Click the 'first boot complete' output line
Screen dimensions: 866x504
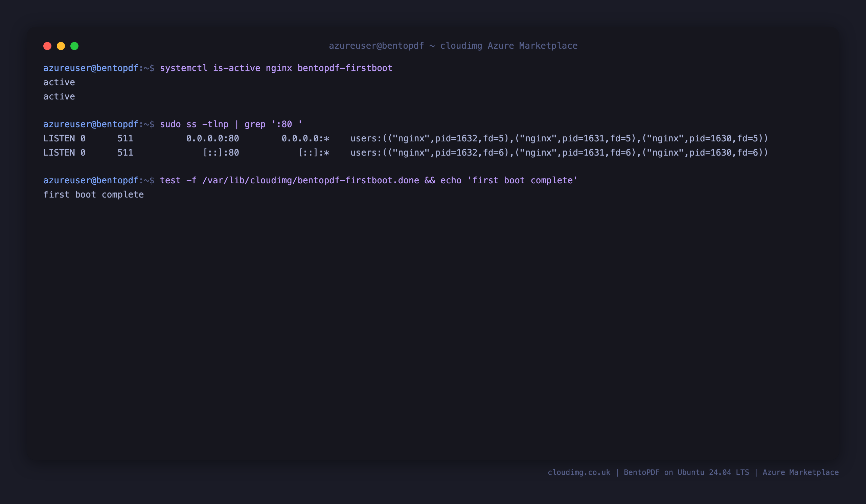pos(93,194)
